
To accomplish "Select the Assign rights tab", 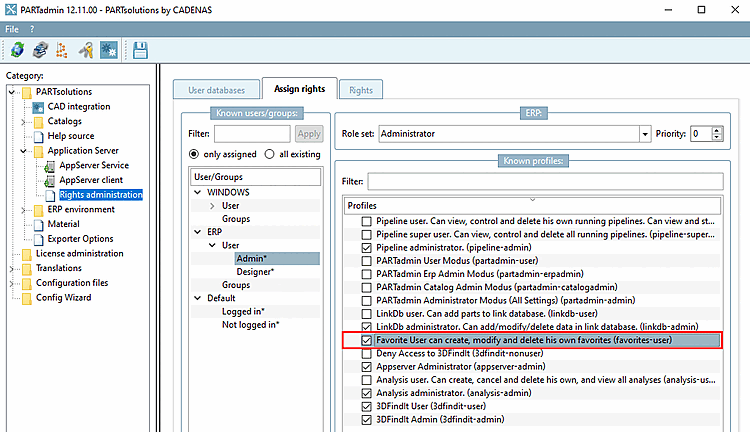I will coord(299,89).
